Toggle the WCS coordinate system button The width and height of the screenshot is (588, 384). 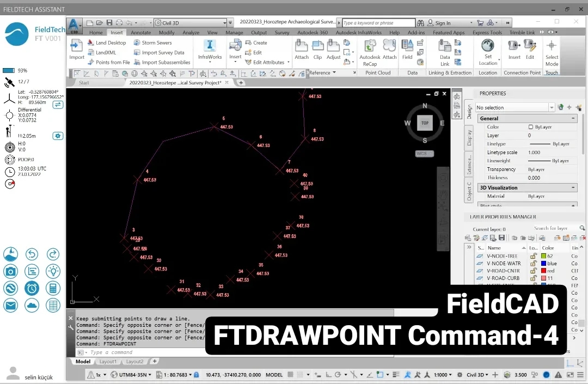pos(425,154)
